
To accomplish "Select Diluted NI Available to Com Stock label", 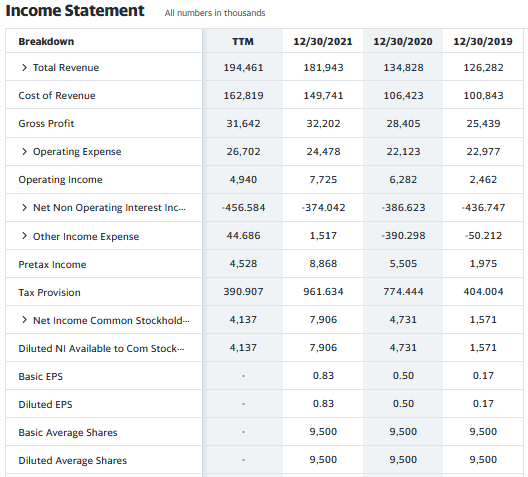I will pos(101,348).
